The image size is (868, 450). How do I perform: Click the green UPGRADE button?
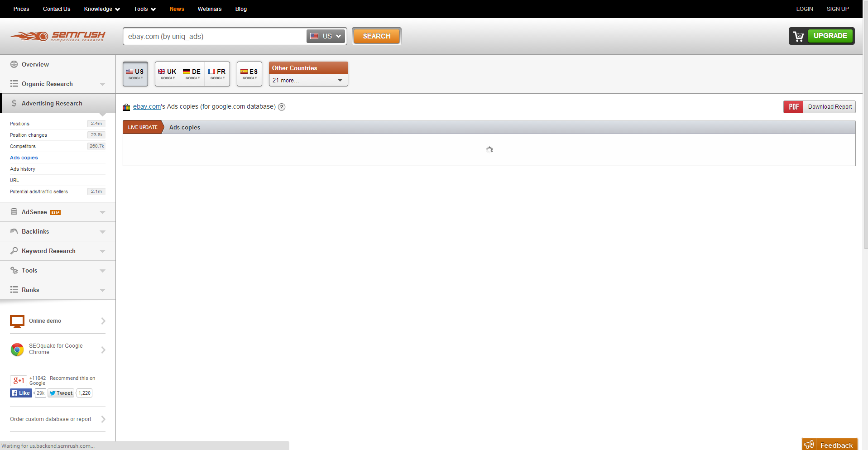830,36
